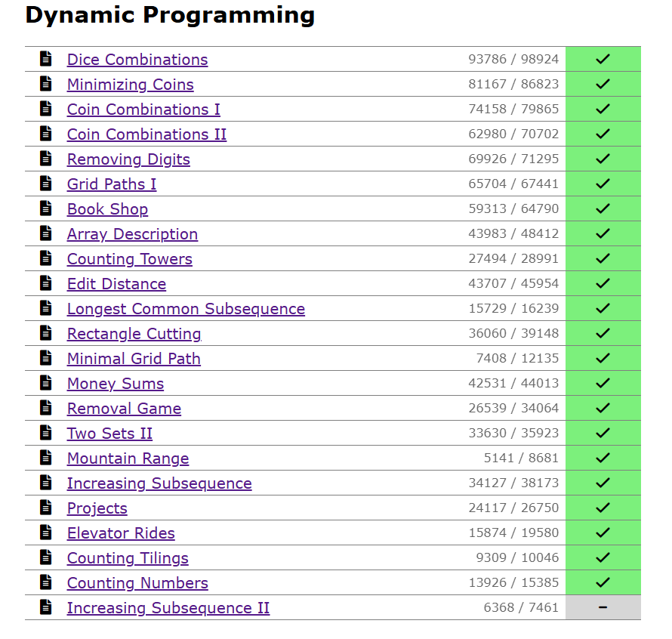Image resolution: width=672 pixels, height=639 pixels.
Task: Click the Dynamic Programming section heading
Action: click(x=170, y=15)
